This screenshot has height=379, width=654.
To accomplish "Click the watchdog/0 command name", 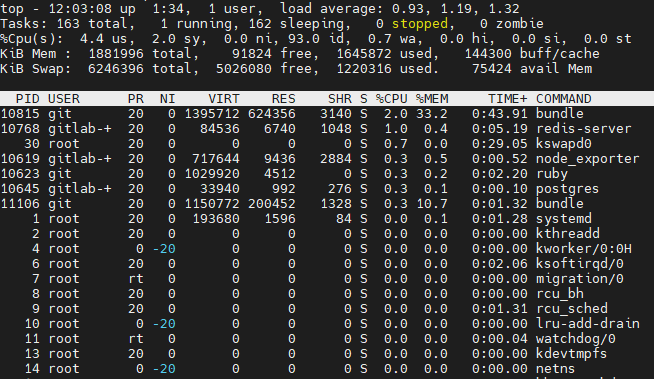I will 576,339.
